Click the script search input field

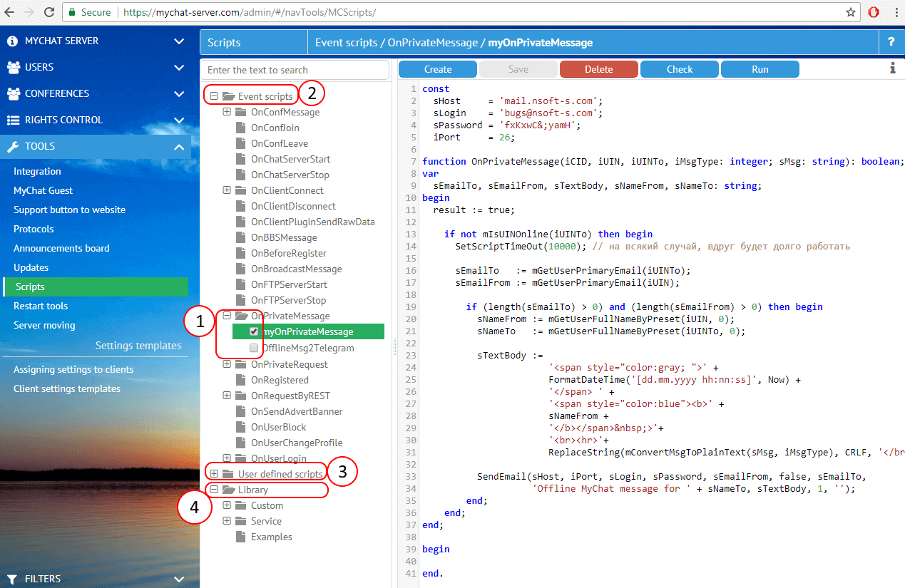point(295,70)
